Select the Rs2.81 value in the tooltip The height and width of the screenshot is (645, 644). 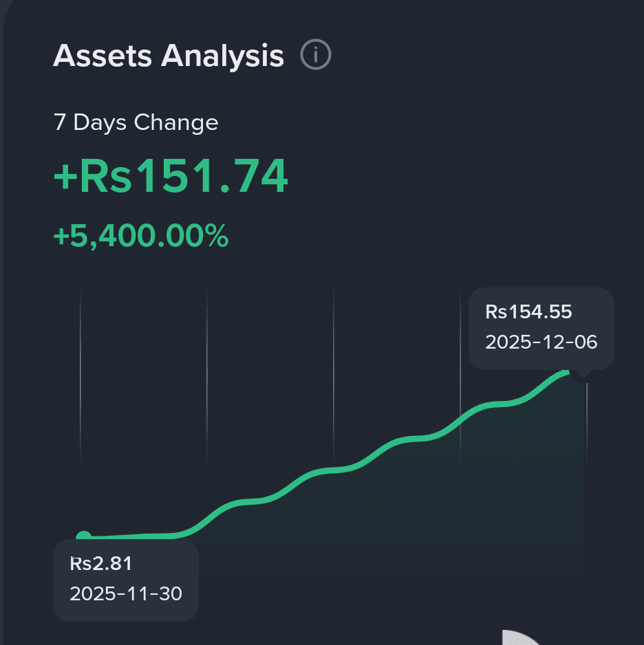pos(101,564)
